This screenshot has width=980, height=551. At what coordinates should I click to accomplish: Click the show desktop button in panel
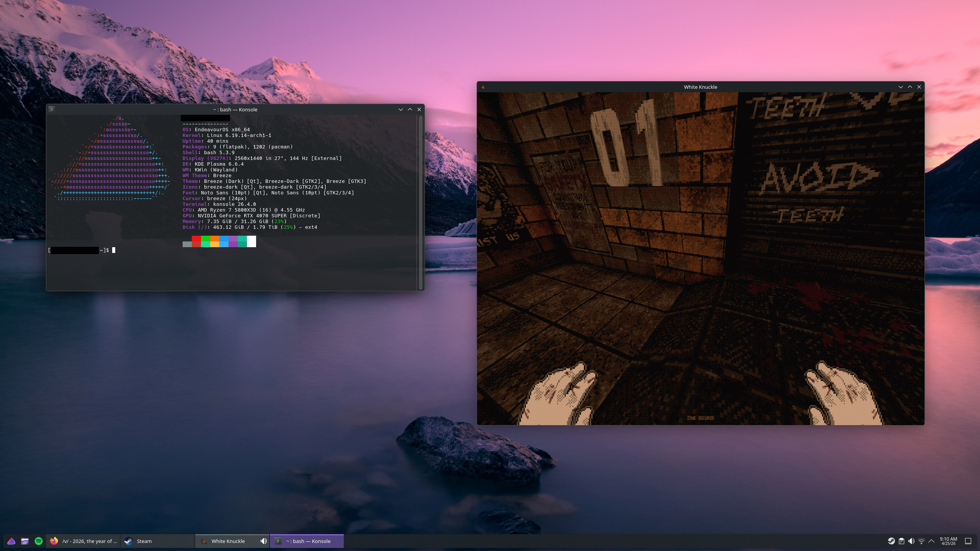(x=968, y=541)
